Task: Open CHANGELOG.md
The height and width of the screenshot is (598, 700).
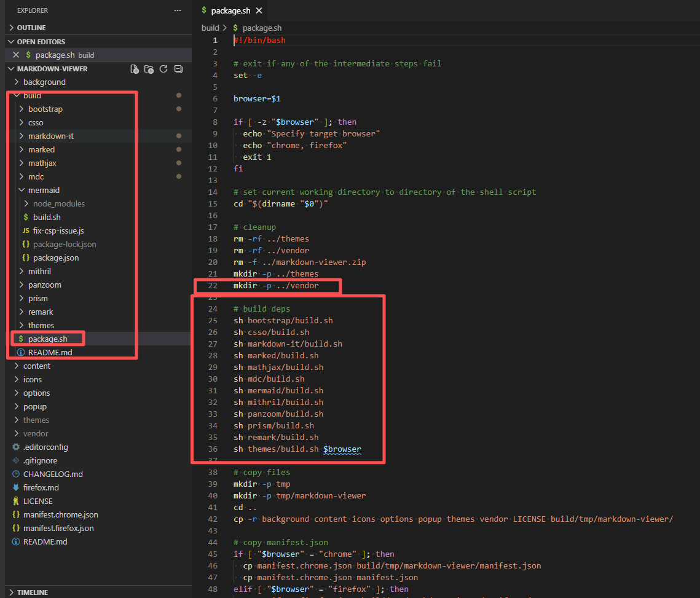Action: [98, 474]
